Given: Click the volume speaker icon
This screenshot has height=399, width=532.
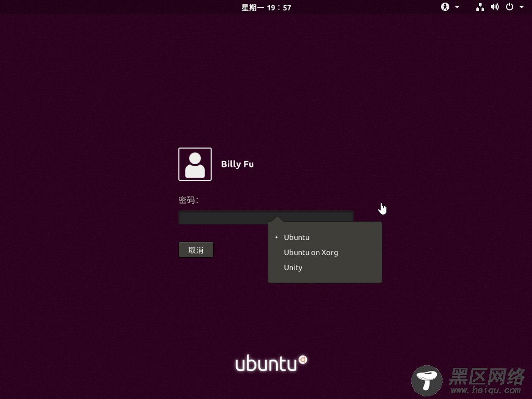Looking at the screenshot, I should 495,7.
